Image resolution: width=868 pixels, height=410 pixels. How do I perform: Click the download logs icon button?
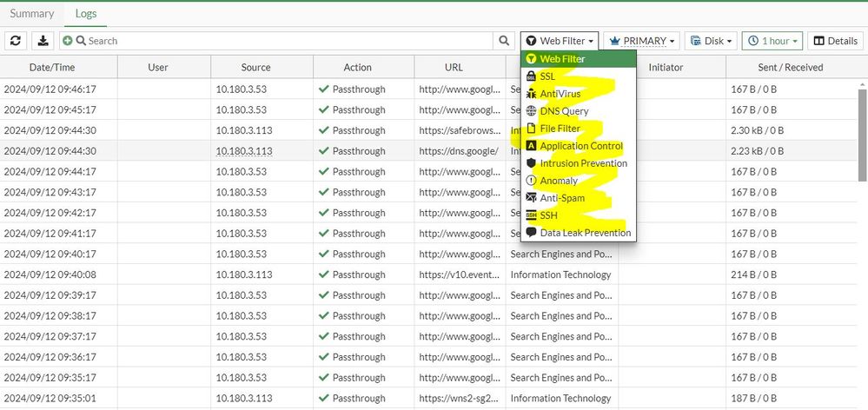(43, 41)
